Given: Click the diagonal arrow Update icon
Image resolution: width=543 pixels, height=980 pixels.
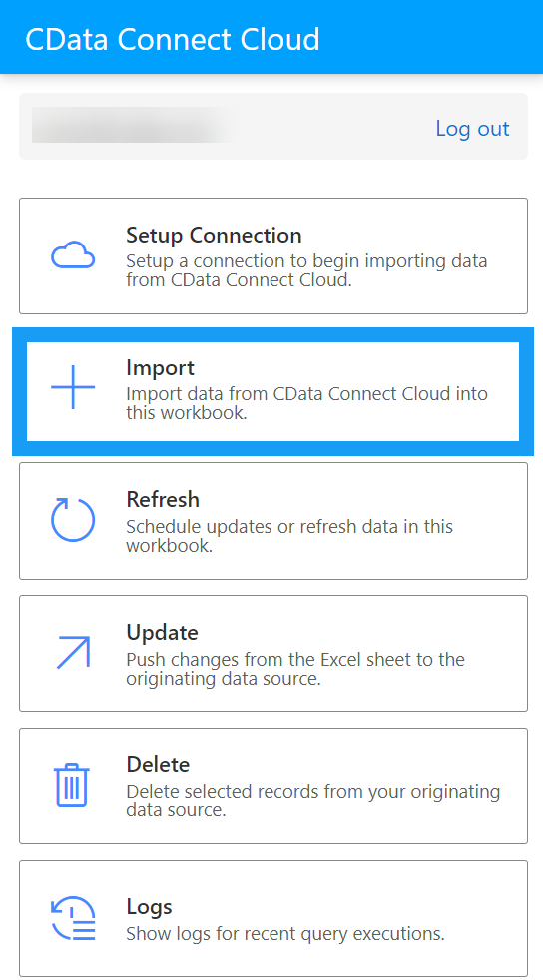Looking at the screenshot, I should [x=73, y=653].
